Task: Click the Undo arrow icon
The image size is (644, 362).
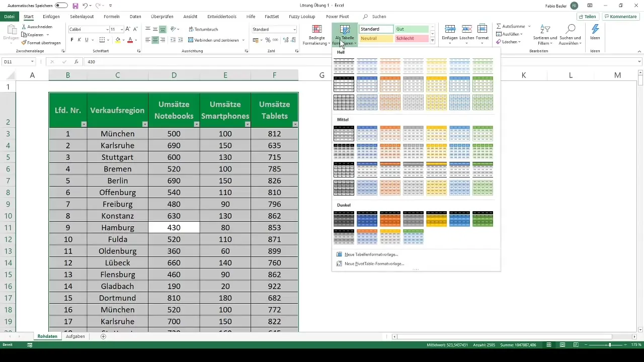Action: pyautogui.click(x=85, y=6)
